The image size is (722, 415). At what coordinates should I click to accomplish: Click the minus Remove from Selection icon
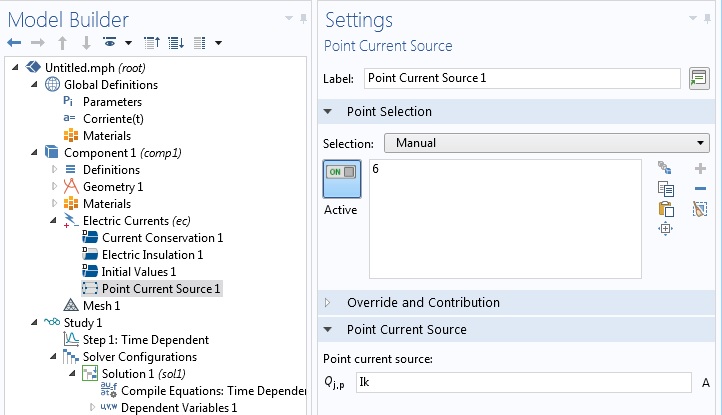click(x=700, y=189)
